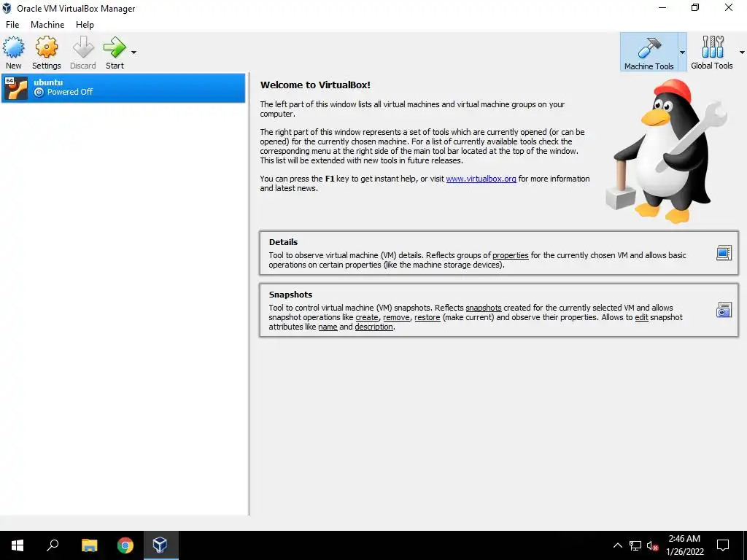The height and width of the screenshot is (560, 747).
Task: Select the Global Tools icon
Action: pos(712,52)
